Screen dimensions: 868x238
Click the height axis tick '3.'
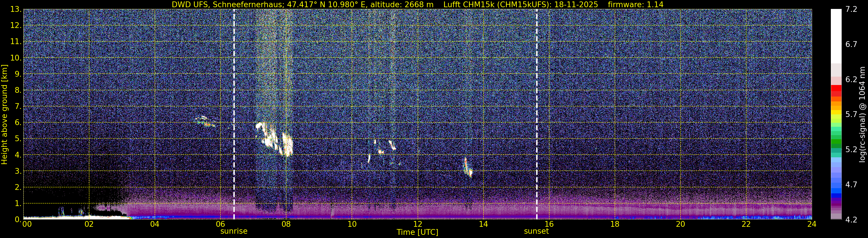pyautogui.click(x=18, y=171)
